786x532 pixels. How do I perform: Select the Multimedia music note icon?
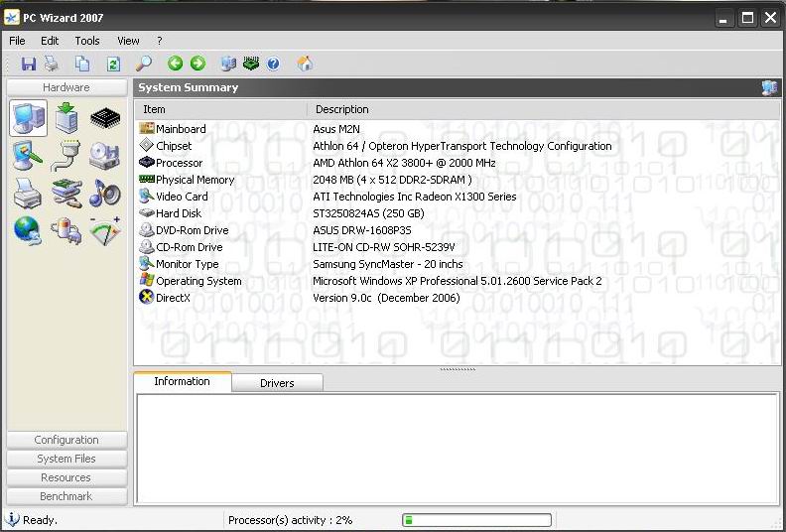point(105,194)
